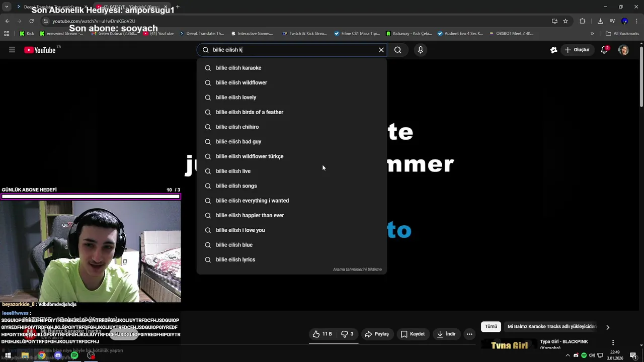The image size is (644, 362).
Task: Open the Chrome downloads icon
Action: pyautogui.click(x=600, y=21)
